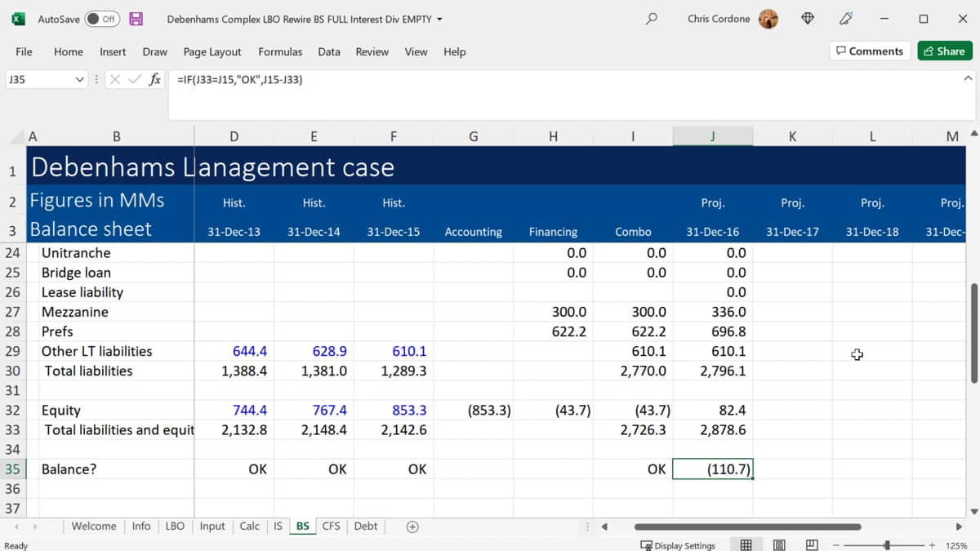Open the Draw ribbon tab
The height and width of the screenshot is (551, 980).
[x=154, y=51]
